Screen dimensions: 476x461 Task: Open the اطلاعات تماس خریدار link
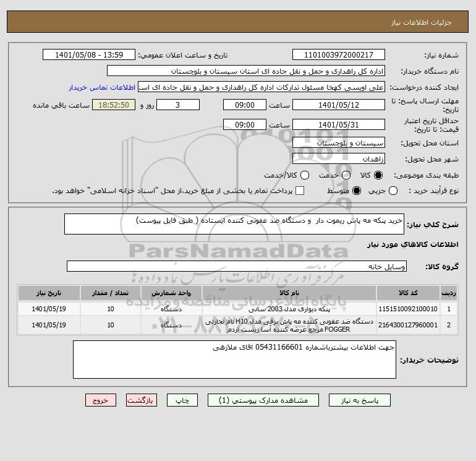(x=102, y=87)
